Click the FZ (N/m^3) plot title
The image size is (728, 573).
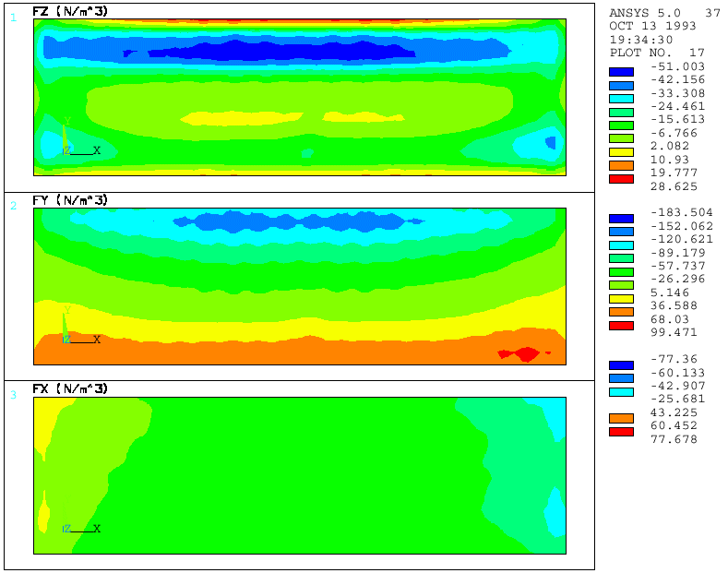click(70, 11)
